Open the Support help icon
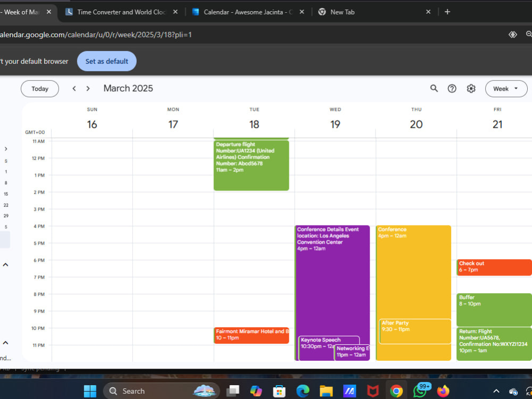Screen dimensions: 532x399 tap(452, 88)
